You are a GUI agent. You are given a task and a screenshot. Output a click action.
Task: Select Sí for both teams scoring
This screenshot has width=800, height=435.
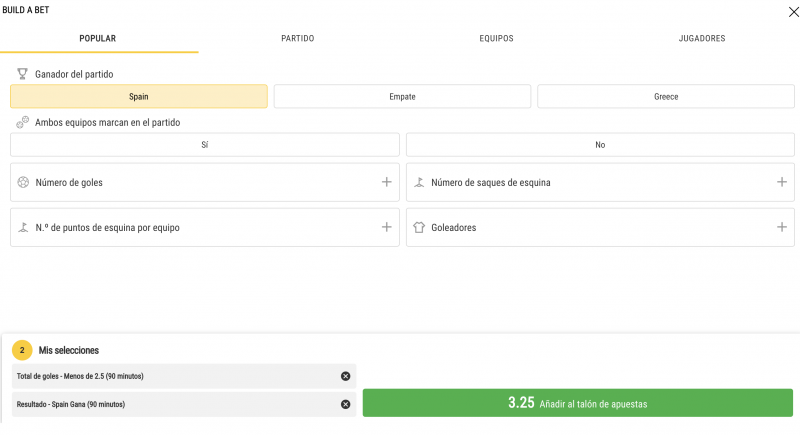(x=205, y=145)
